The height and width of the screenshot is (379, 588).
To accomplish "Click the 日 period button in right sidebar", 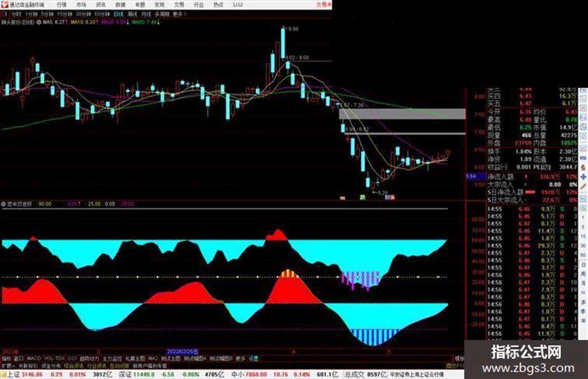I will click(x=583, y=265).
